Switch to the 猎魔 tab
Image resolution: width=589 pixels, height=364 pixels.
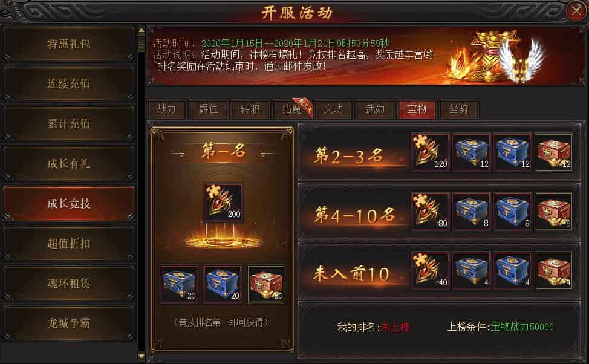292,109
